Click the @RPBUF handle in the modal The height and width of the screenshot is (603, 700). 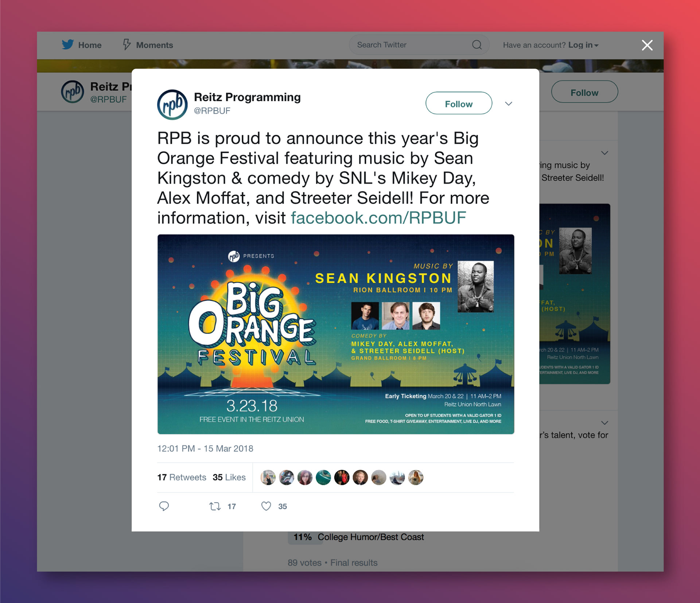click(212, 111)
